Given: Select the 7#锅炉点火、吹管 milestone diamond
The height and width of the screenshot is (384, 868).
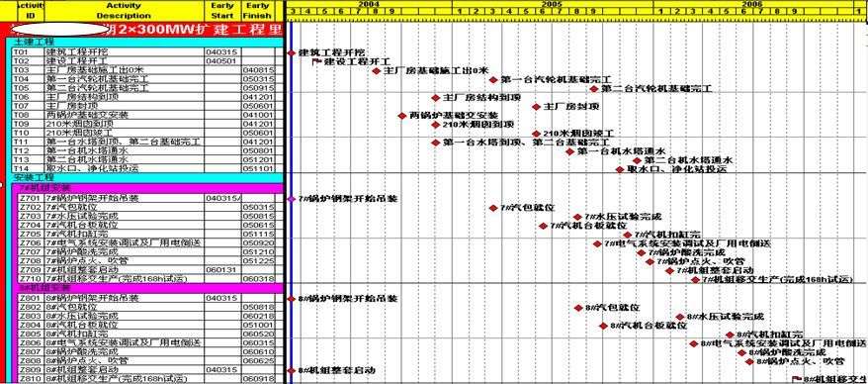Looking at the screenshot, I should pyautogui.click(x=650, y=261).
